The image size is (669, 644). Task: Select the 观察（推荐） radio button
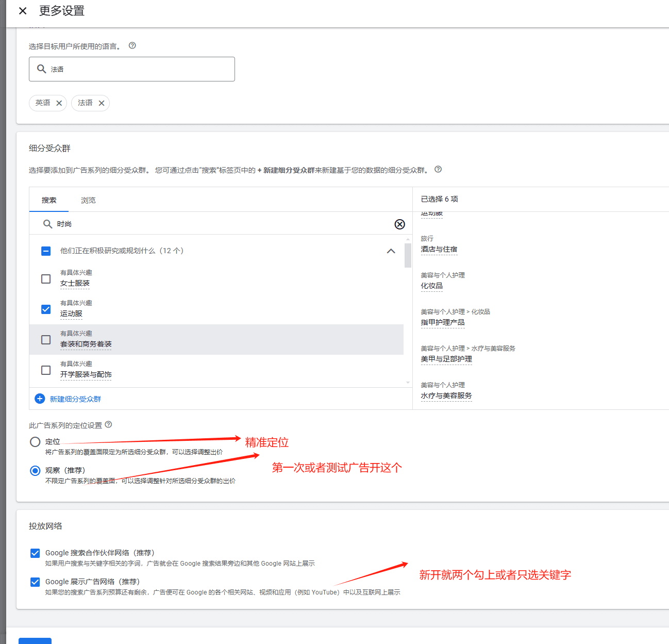point(35,471)
